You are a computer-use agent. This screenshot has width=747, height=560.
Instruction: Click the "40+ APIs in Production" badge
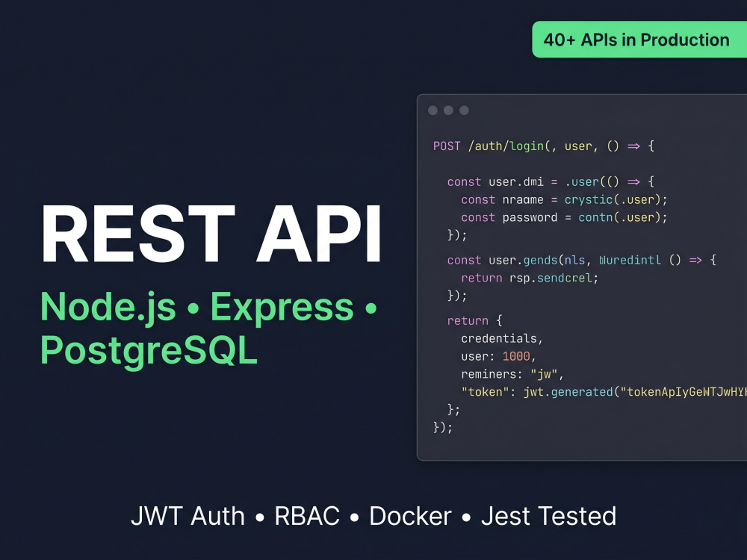[x=639, y=40]
